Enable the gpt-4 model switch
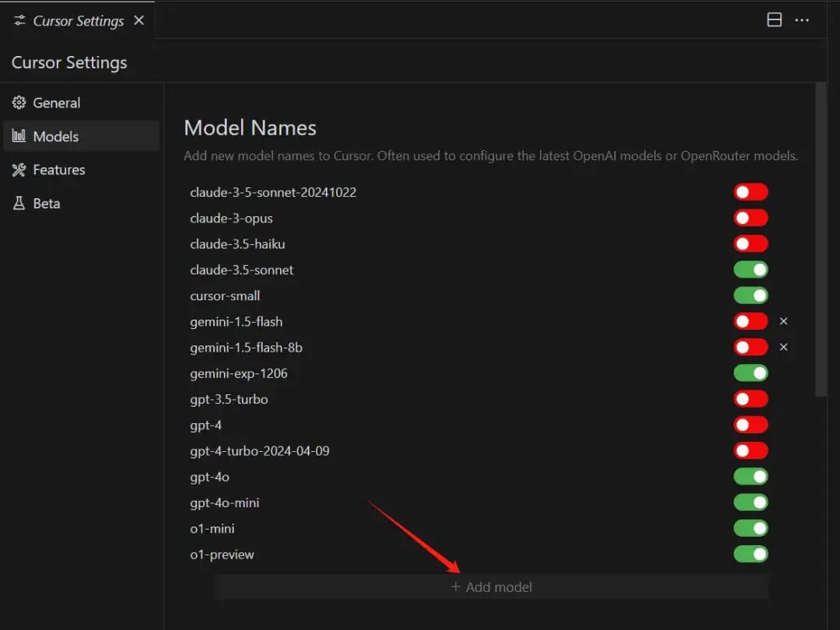The width and height of the screenshot is (840, 630). point(751,425)
